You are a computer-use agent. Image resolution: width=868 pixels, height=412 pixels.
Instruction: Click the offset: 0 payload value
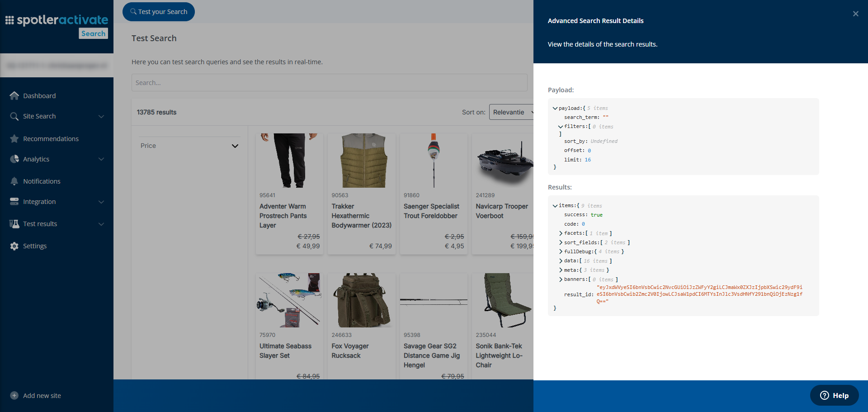tap(589, 151)
